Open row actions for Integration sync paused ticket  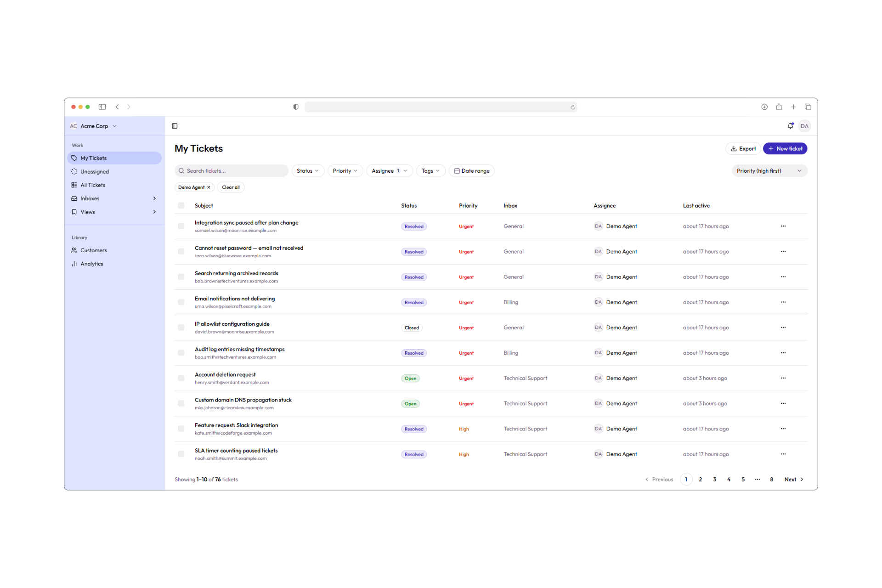783,226
